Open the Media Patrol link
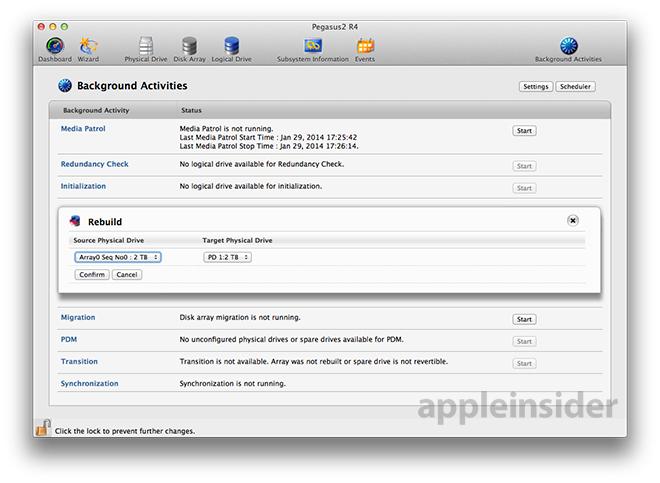 click(x=83, y=128)
